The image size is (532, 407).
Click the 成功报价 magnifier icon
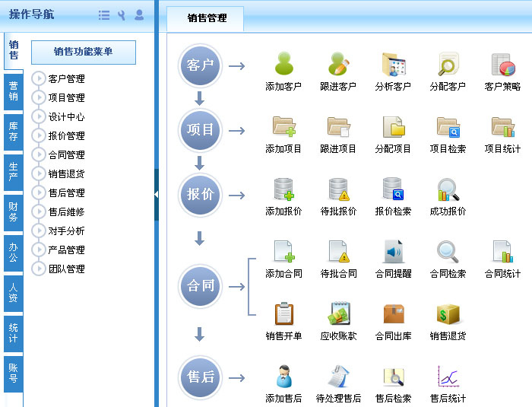[x=448, y=189]
